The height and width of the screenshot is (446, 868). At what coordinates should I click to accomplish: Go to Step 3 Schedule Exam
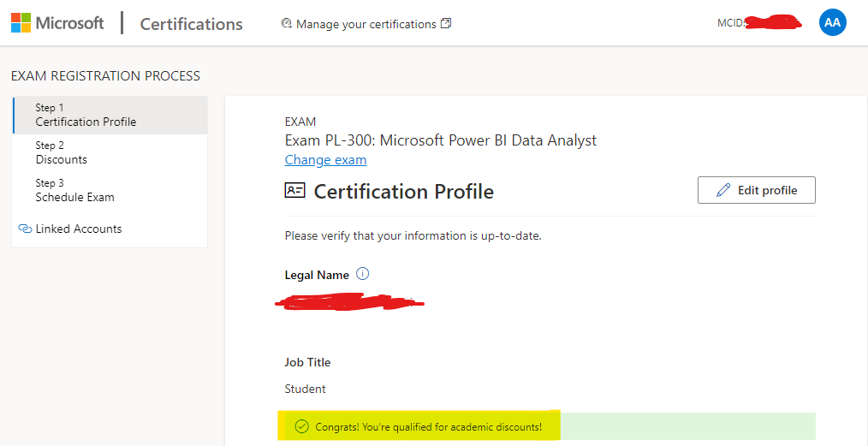(x=110, y=190)
